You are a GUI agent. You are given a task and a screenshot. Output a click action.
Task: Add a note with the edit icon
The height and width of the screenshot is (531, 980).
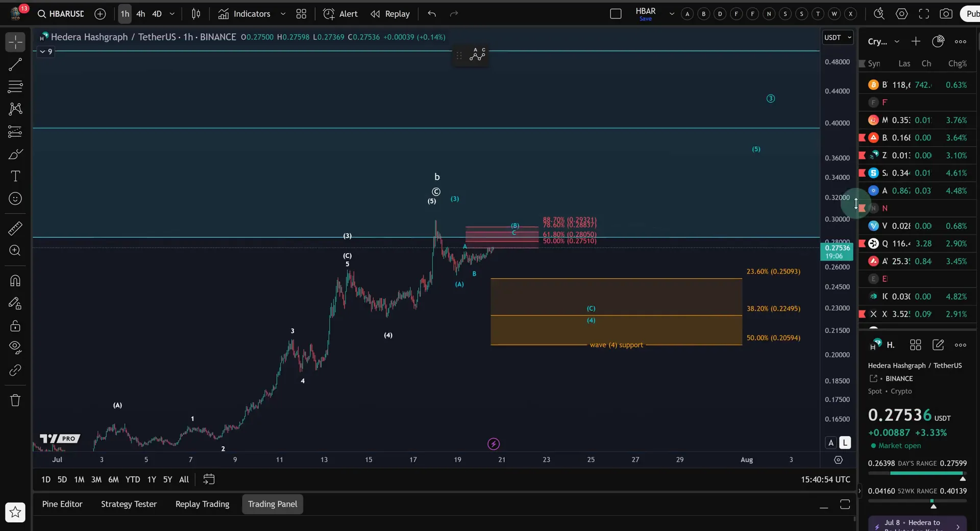(938, 345)
